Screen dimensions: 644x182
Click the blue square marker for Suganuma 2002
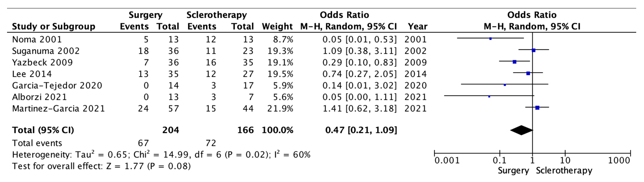pos(533,50)
